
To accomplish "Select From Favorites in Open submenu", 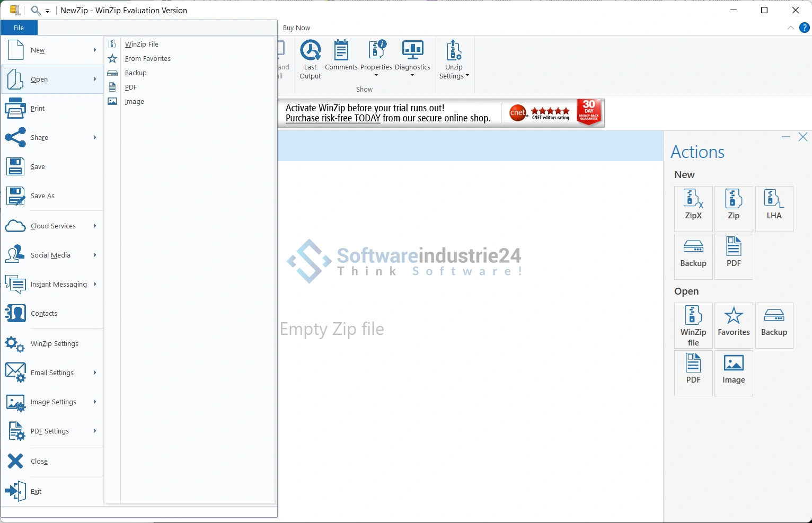I will [147, 59].
